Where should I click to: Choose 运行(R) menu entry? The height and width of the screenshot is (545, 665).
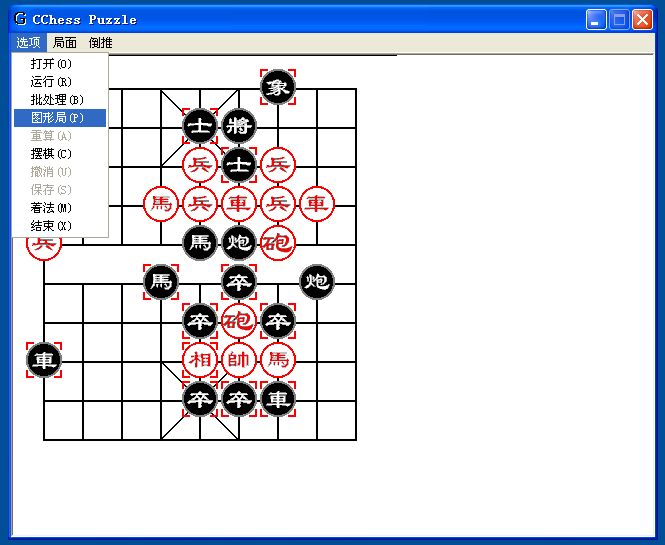click(51, 82)
